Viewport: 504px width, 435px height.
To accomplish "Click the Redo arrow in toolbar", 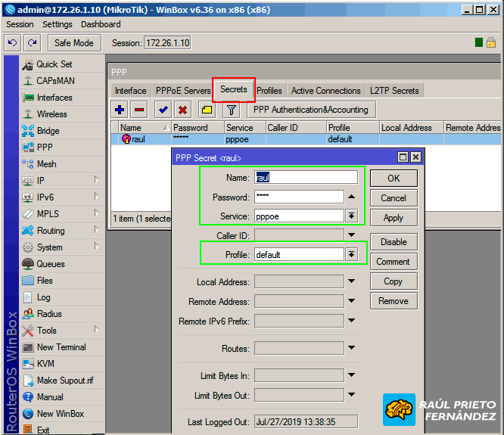I will (32, 43).
